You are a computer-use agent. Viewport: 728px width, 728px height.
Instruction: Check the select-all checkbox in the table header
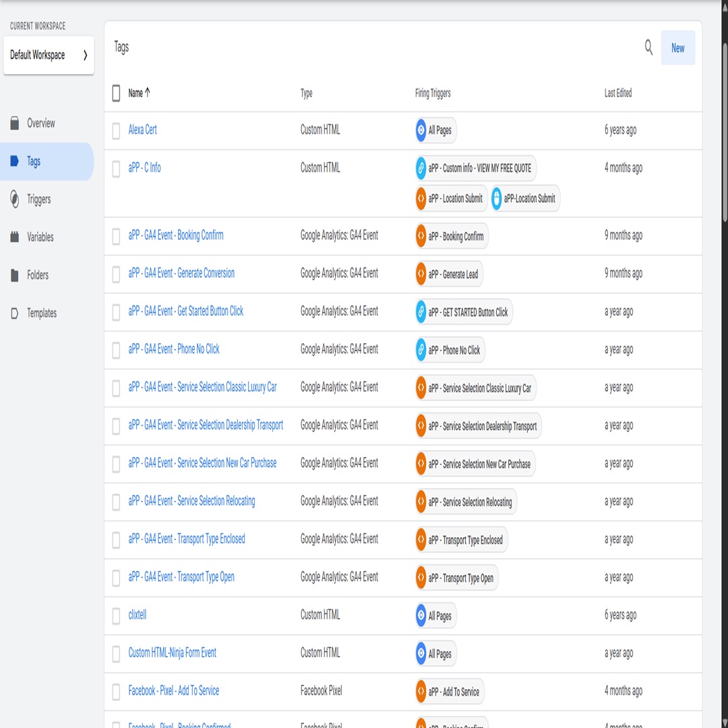pos(116,93)
